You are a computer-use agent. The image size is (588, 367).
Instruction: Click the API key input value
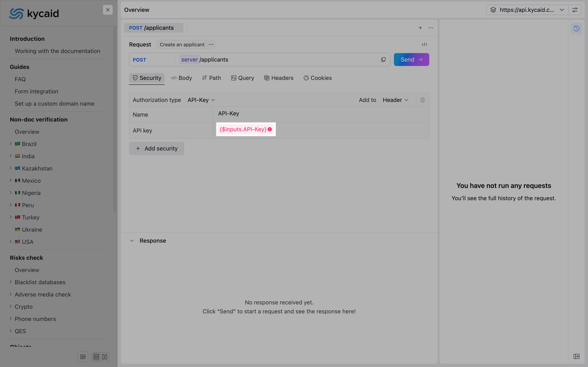(x=243, y=129)
